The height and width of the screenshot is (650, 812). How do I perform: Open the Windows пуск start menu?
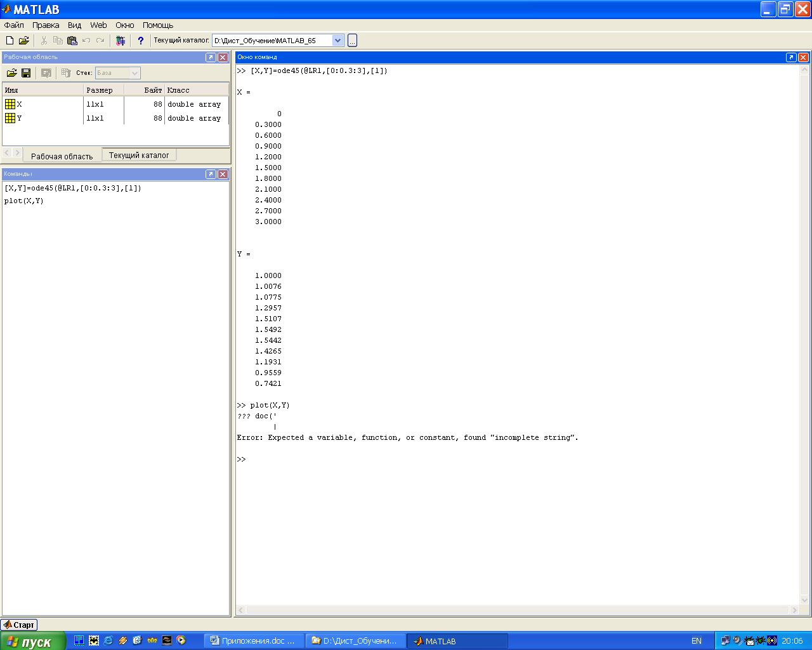[32, 641]
